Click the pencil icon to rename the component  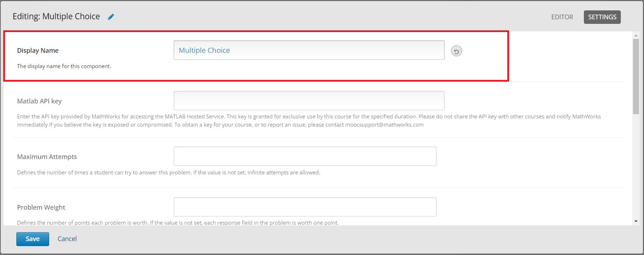point(111,17)
